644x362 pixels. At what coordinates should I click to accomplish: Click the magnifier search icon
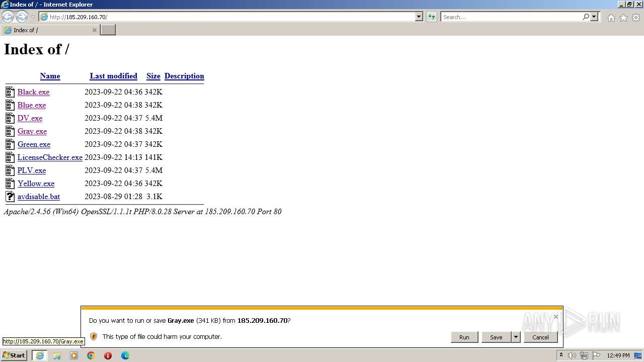(x=586, y=17)
